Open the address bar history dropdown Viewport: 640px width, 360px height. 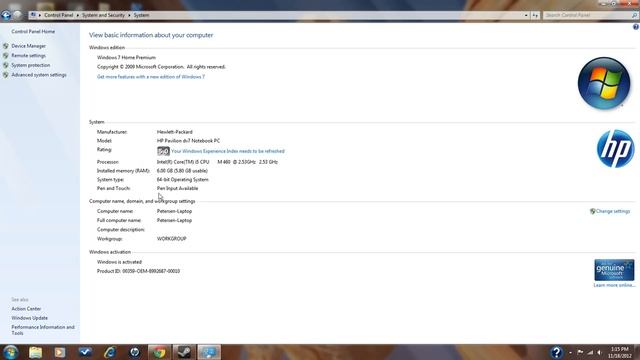click(526, 15)
